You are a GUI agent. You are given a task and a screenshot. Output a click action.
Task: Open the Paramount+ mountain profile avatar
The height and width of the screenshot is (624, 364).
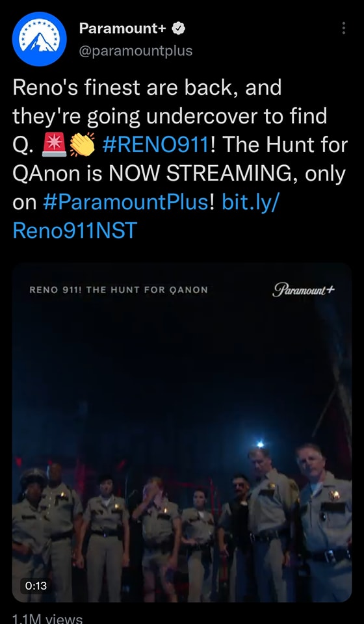tap(40, 38)
